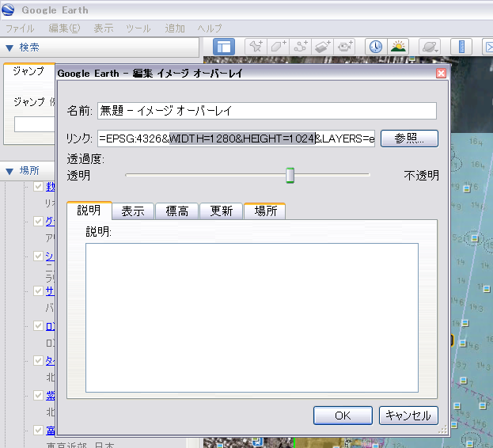Toggle checkbox beside the グ places item
The width and height of the screenshot is (493, 448).
(x=38, y=221)
